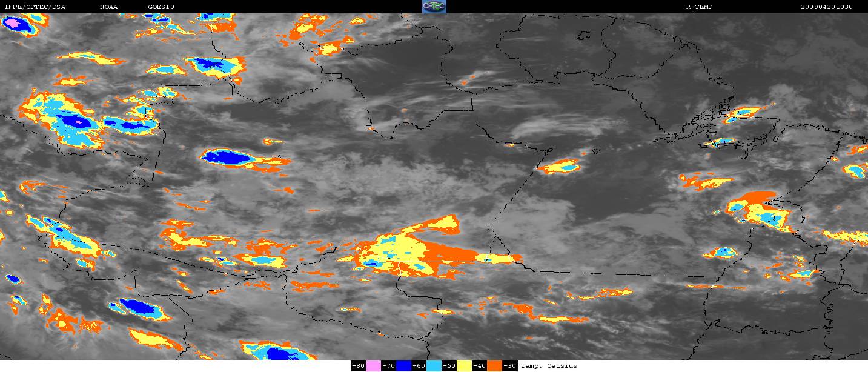Screen dimensions: 868x372
Task: Select the Temp. Celsius legend caption
Action: tap(549, 366)
